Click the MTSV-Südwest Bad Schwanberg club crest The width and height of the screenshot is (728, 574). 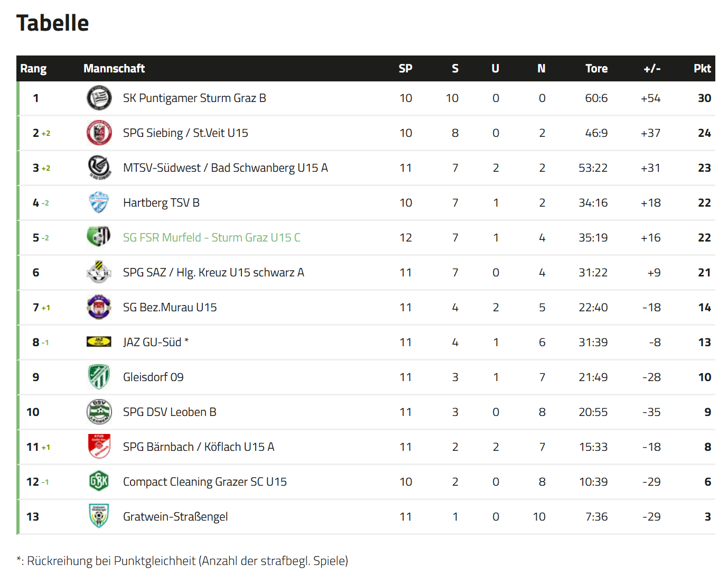click(x=99, y=168)
